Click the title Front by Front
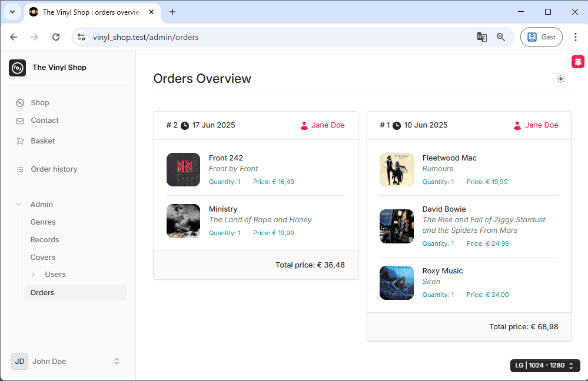 tap(233, 169)
